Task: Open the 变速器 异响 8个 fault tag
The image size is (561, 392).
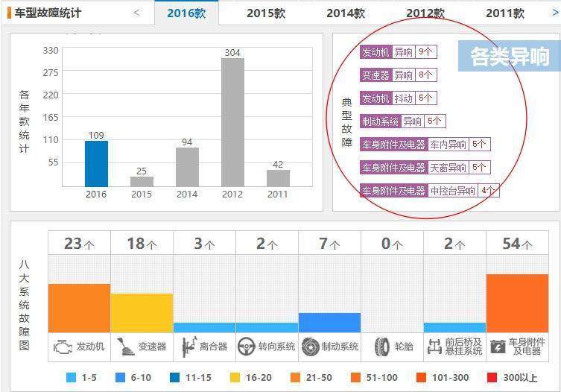Action: 398,75
